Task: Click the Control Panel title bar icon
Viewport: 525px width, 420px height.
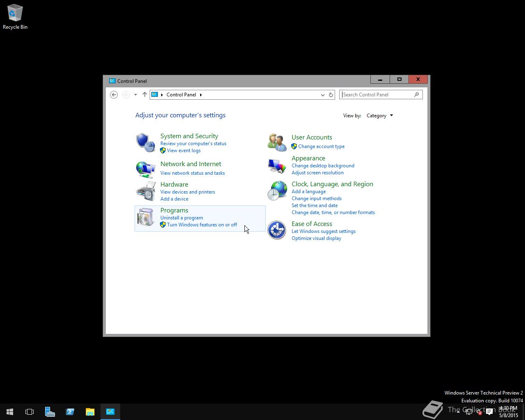Action: 112,81
